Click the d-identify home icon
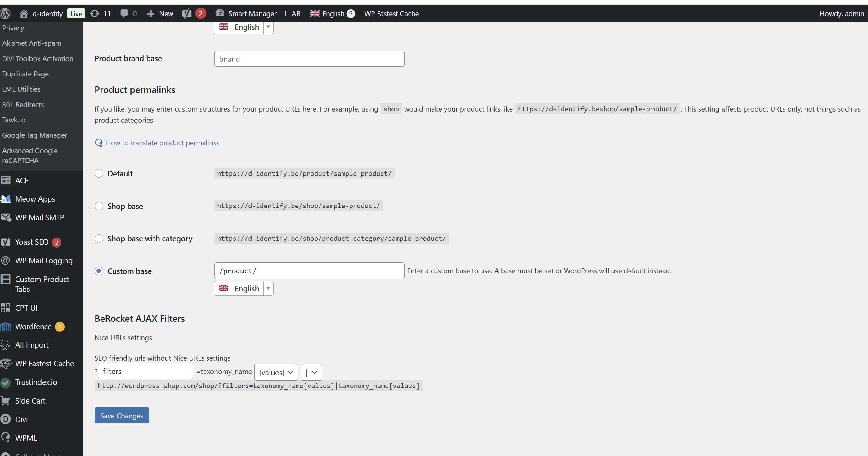The image size is (868, 456). point(24,13)
